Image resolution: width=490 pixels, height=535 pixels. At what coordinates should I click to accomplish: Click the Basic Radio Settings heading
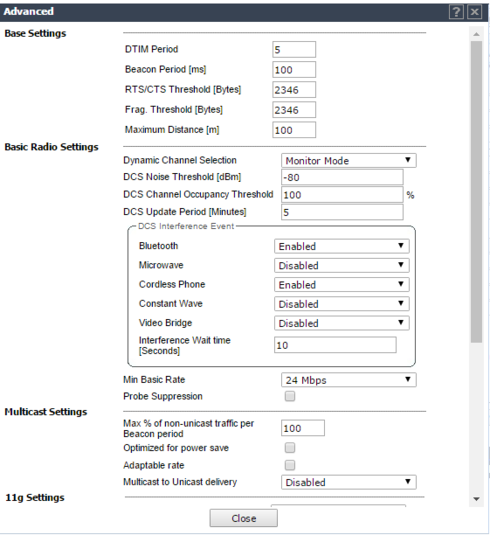[51, 147]
